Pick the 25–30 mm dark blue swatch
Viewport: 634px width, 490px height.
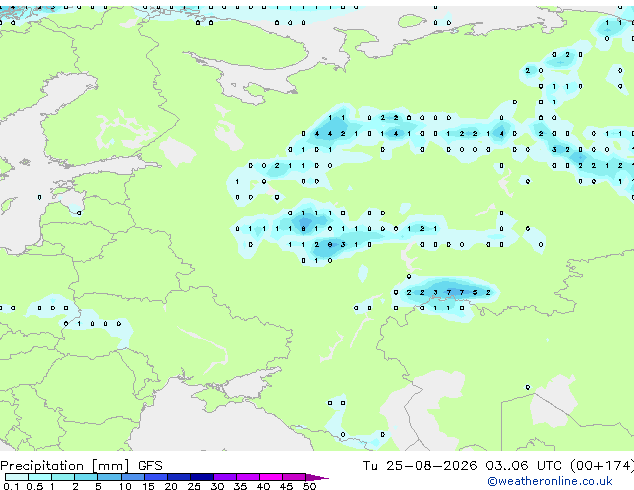click(x=201, y=477)
